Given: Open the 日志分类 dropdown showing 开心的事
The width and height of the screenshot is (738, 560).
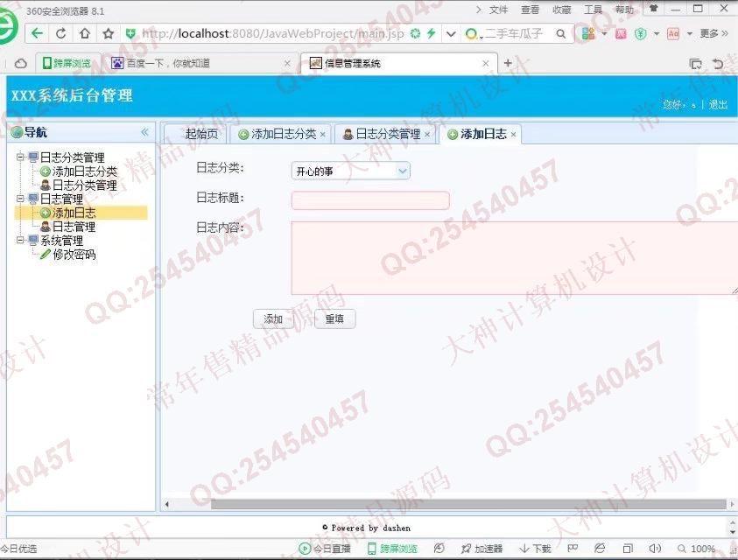Looking at the screenshot, I should [351, 171].
